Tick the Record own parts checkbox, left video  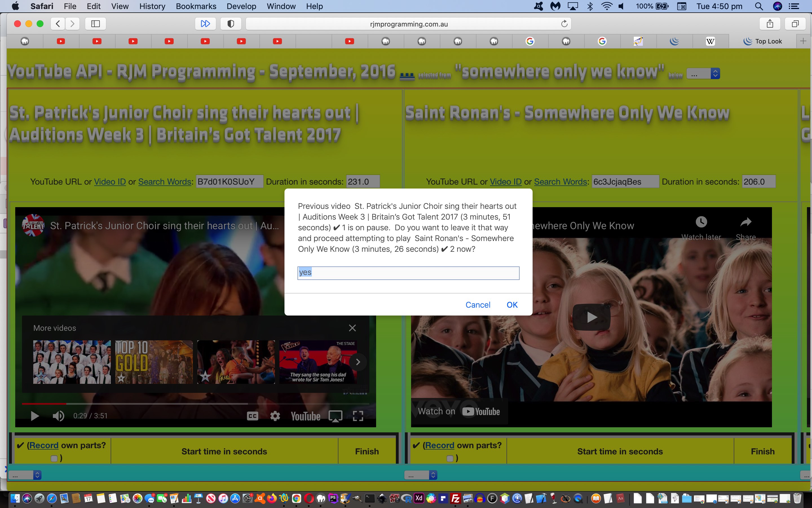[54, 459]
